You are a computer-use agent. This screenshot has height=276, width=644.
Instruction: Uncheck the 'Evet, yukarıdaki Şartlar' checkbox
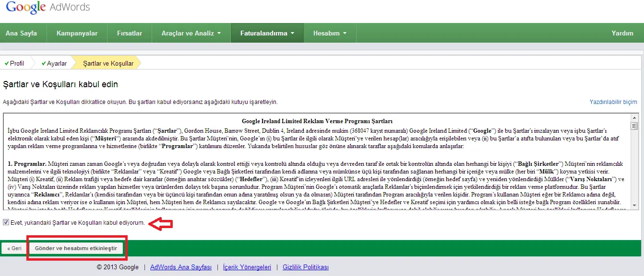click(6, 222)
